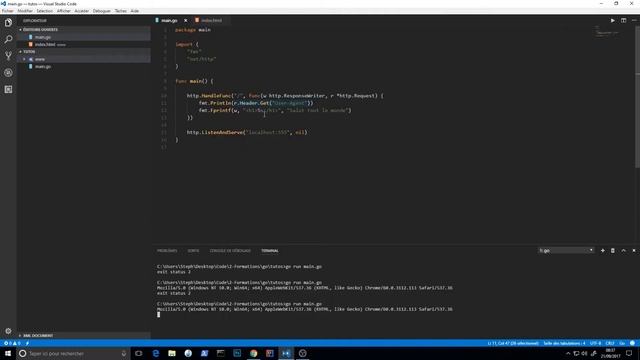This screenshot has width=640, height=360.
Task: Select main.go in TUTOS folder tree
Action: pos(43,67)
